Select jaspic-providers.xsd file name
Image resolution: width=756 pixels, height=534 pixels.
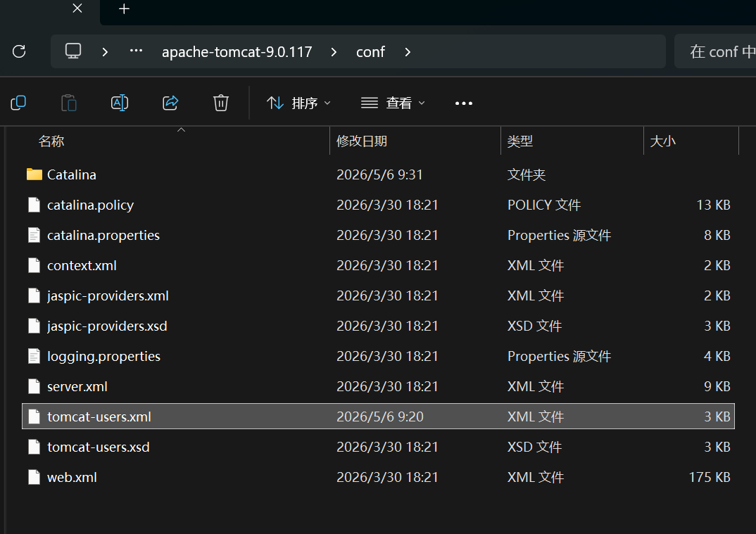(107, 326)
